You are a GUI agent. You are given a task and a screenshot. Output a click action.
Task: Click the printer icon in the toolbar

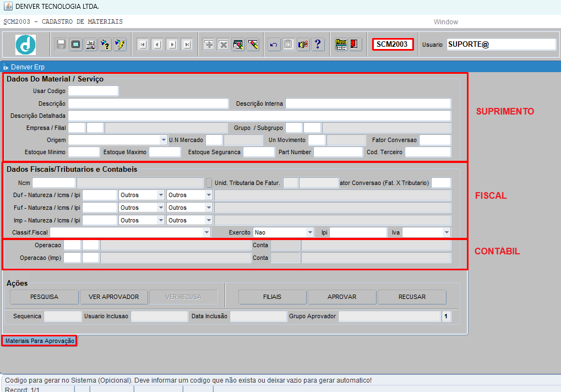(90, 45)
